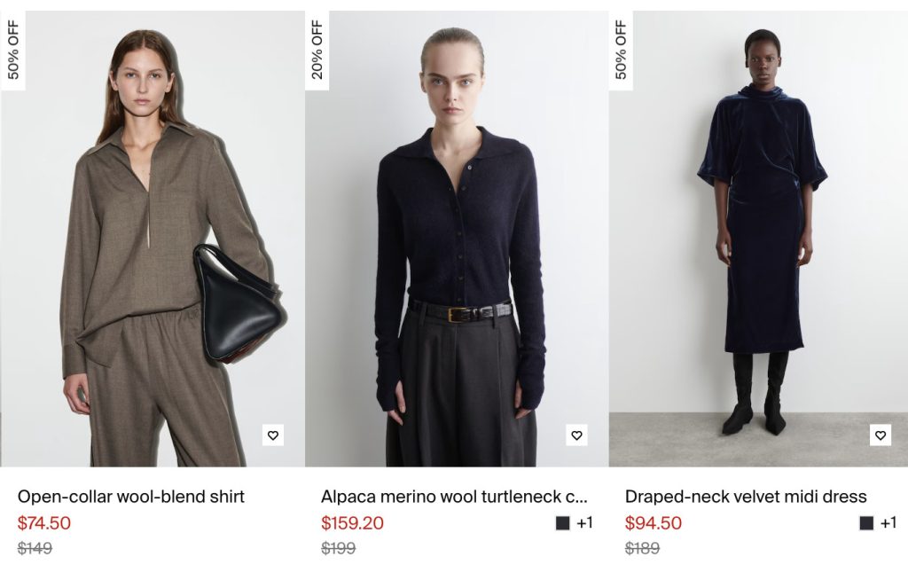
Task: Save the velvet midi dress to wishlist
Action: 881,435
